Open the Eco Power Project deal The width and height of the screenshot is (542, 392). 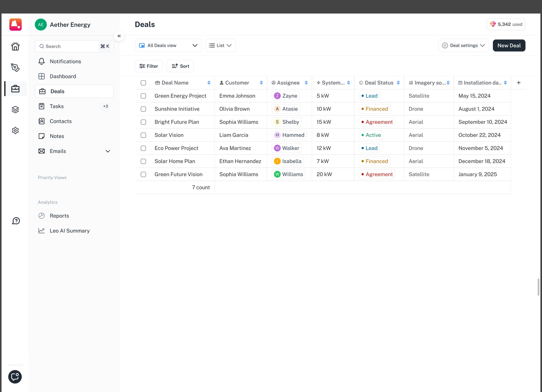click(176, 148)
